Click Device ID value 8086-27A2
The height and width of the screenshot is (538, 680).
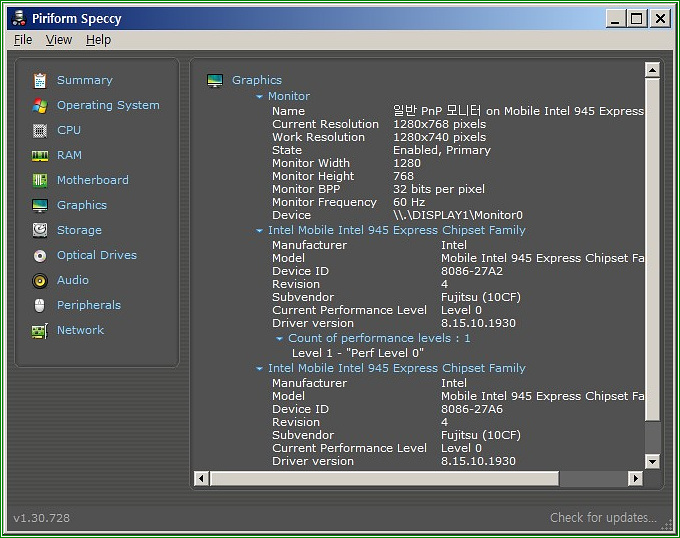(472, 272)
